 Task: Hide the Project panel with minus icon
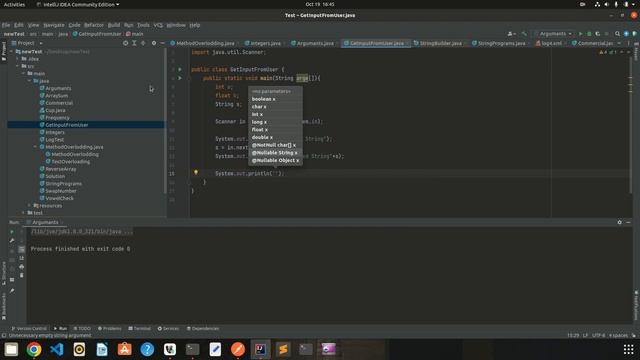(x=162, y=43)
